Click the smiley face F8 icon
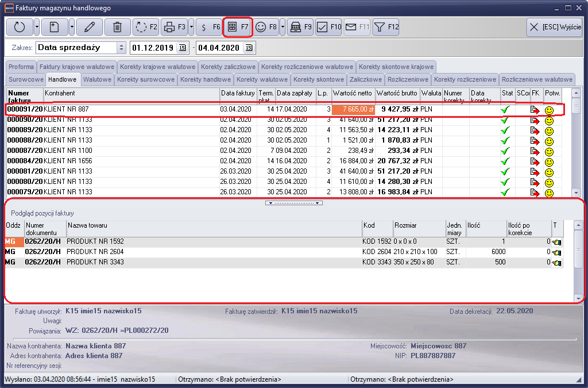Viewport: 588px width, 388px height. [x=261, y=27]
